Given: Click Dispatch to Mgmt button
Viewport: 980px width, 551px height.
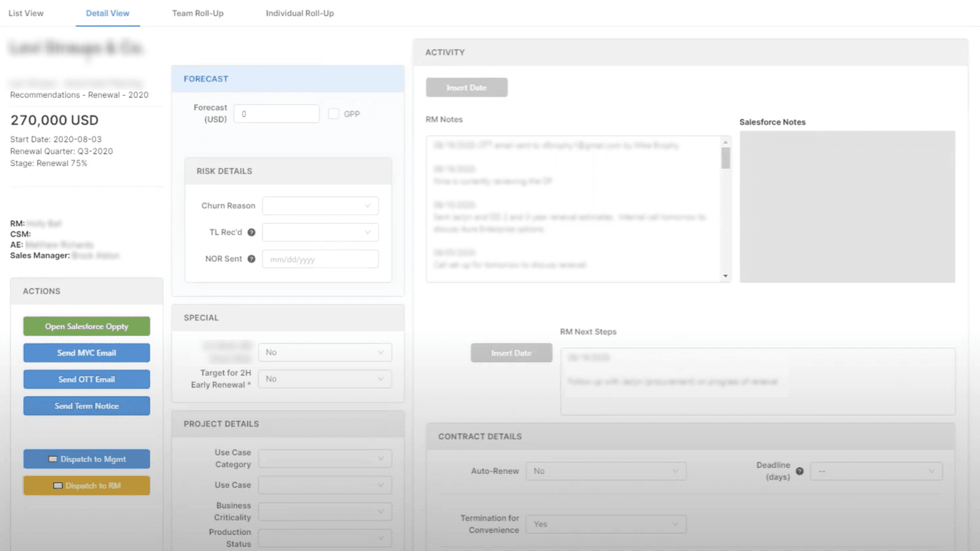Looking at the screenshot, I should tap(87, 459).
